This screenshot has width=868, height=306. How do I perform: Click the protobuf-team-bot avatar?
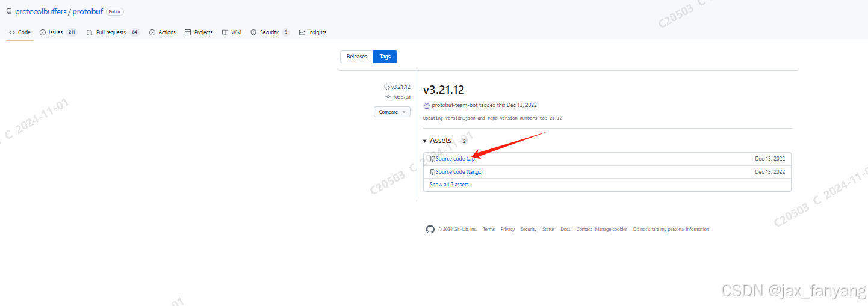click(427, 105)
